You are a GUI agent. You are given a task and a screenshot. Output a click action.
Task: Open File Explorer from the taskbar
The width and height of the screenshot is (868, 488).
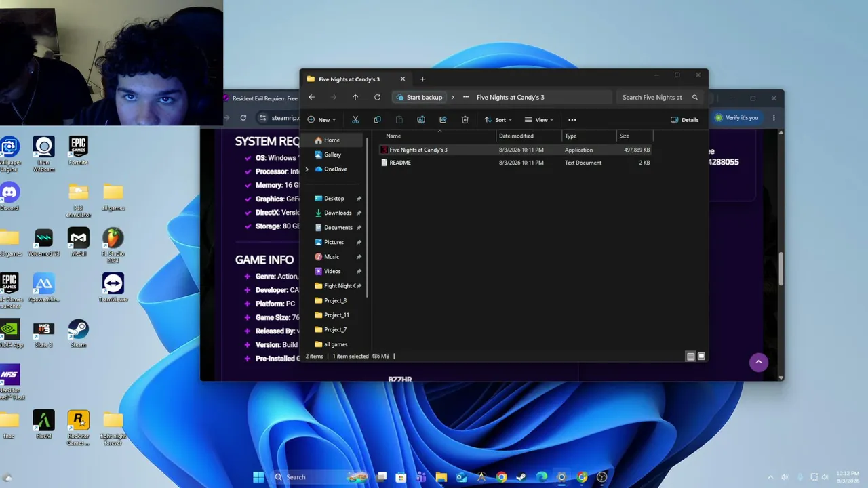click(441, 477)
